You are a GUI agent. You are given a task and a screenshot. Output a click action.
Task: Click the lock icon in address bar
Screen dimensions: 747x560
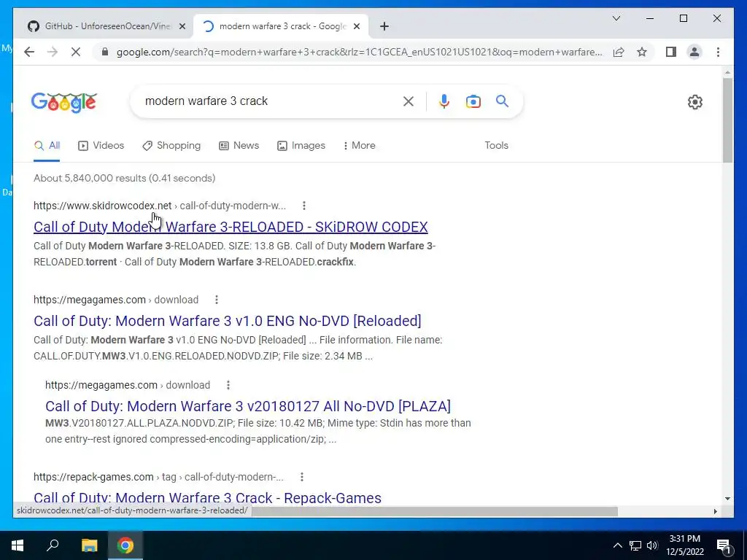point(105,52)
